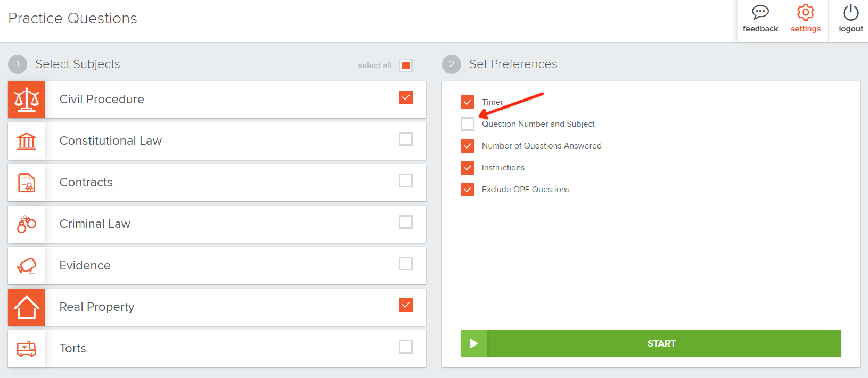This screenshot has width=868, height=378.
Task: Deselect the Real Property subject checkbox
Action: pyautogui.click(x=406, y=305)
